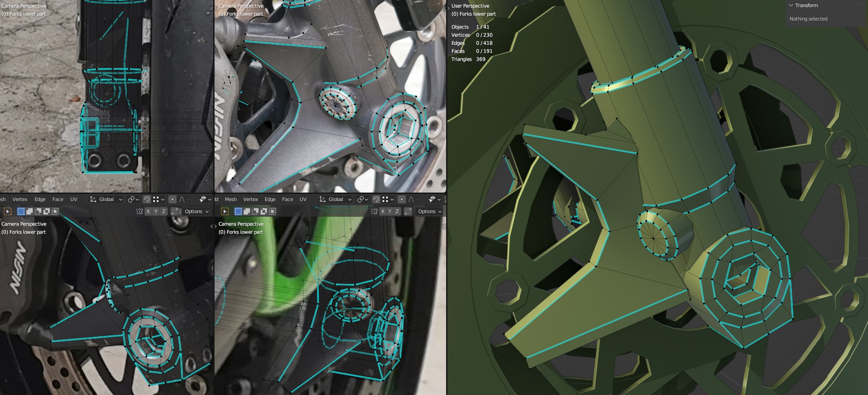Open the Mesh menu in bottom-middle viewport
This screenshot has width=868, height=395.
pyautogui.click(x=231, y=199)
